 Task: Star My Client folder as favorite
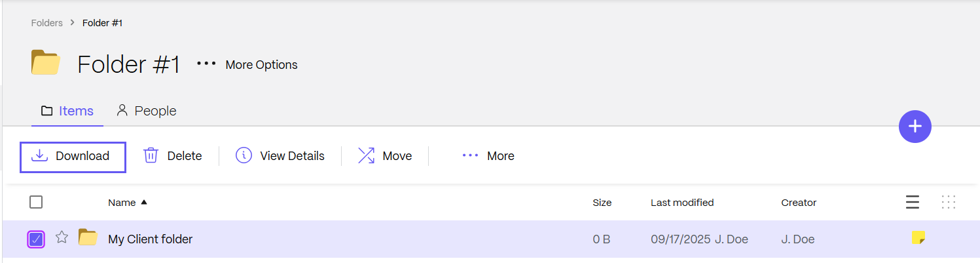(62, 238)
